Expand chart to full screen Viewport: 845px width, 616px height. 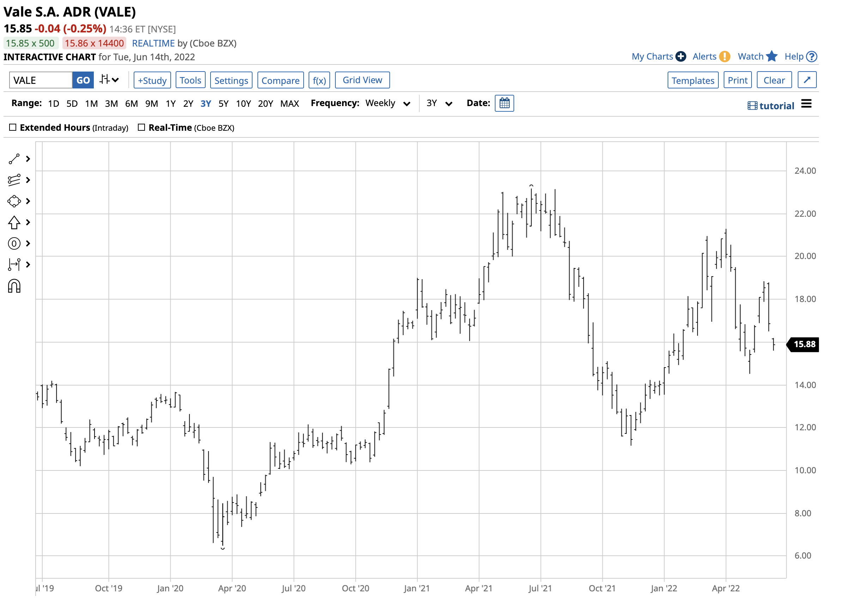pyautogui.click(x=807, y=80)
